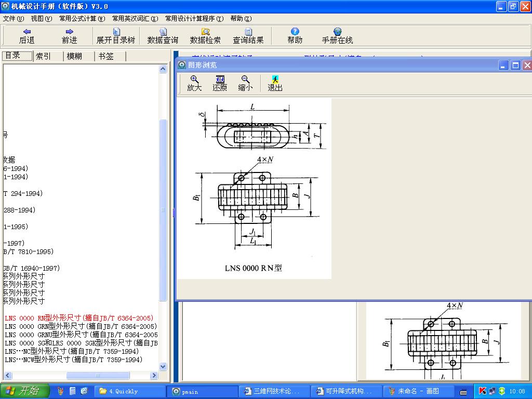This screenshot has height=399, width=532.
Task: Click the LNS 0000 RN型 drawing in the viewer
Action: 254,189
